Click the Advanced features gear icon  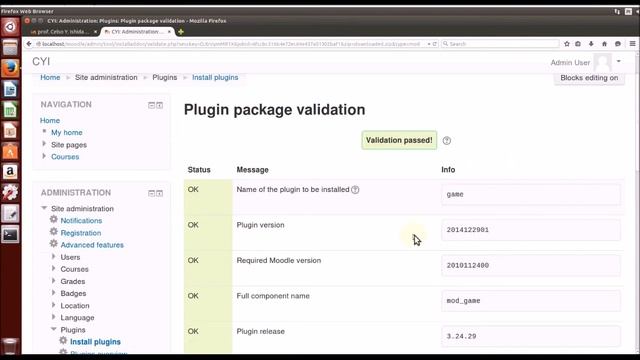point(53,244)
